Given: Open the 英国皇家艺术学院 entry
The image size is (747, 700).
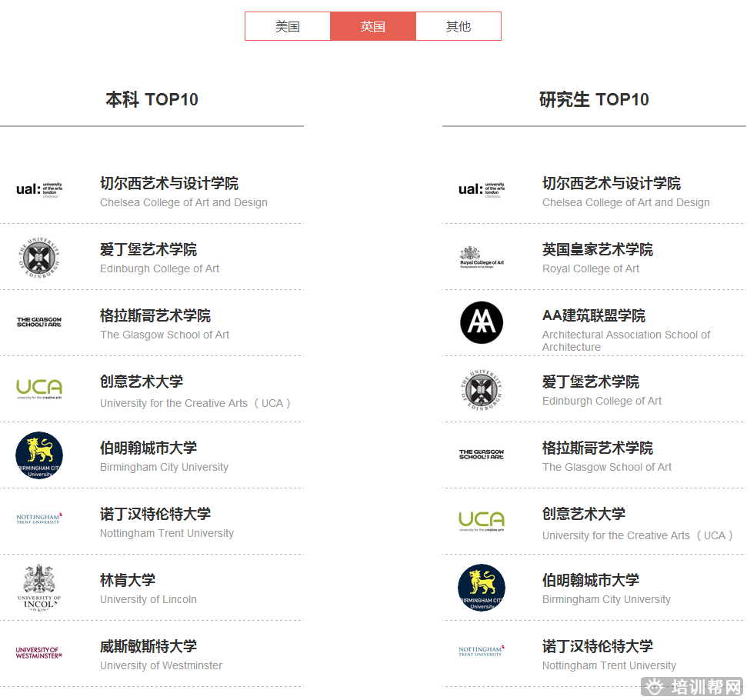Looking at the screenshot, I should (598, 250).
